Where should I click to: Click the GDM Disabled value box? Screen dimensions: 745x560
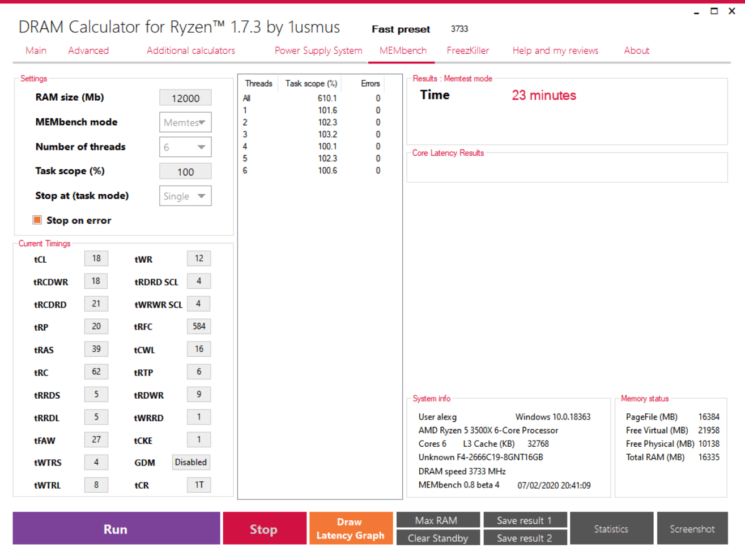(191, 462)
